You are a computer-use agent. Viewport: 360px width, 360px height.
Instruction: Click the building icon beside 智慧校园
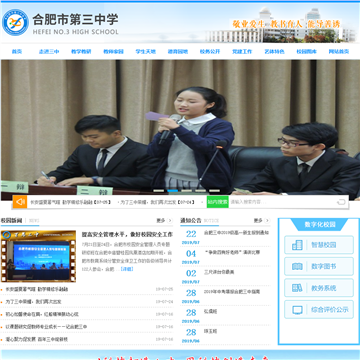point(297,245)
